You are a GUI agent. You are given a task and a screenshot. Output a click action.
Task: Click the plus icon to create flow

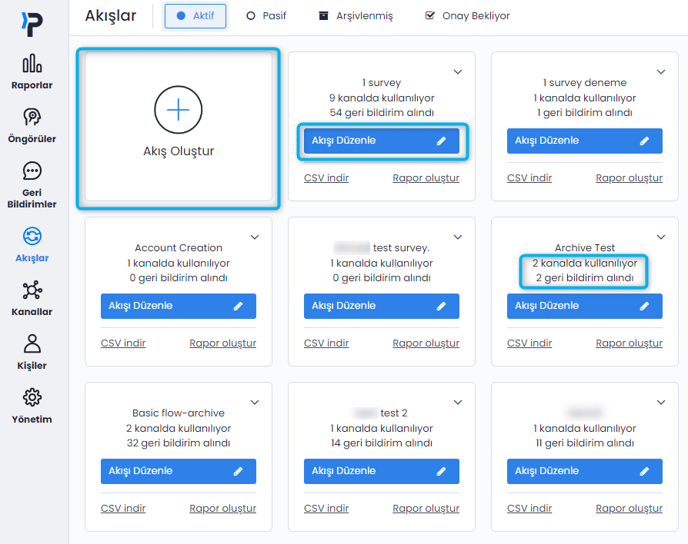click(178, 109)
